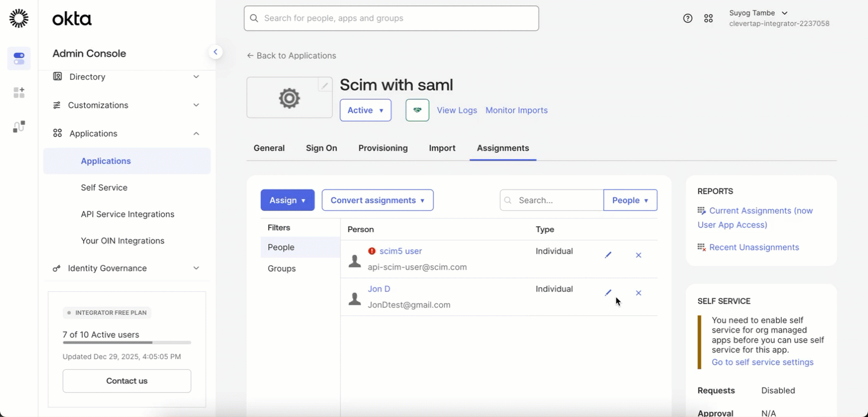This screenshot has width=868, height=417.
Task: Open the People search-type dropdown
Action: pos(630,200)
